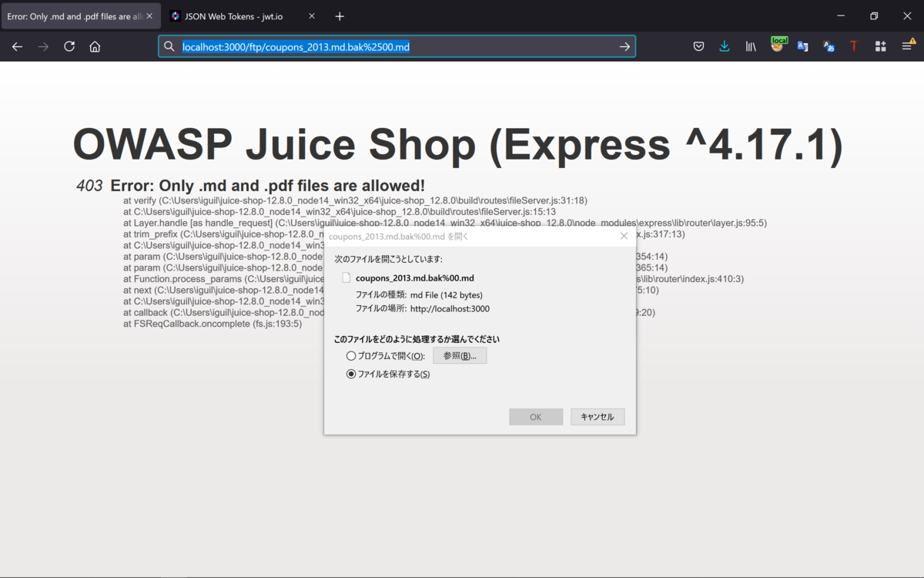Confirm the download dialog with OK

(x=536, y=417)
